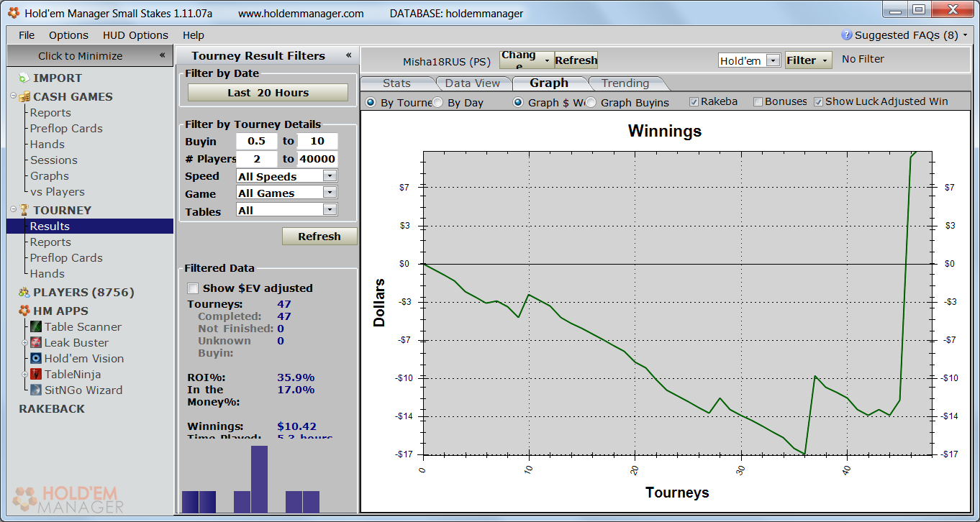
Task: Click the SitNGo Wizard icon
Action: point(36,390)
